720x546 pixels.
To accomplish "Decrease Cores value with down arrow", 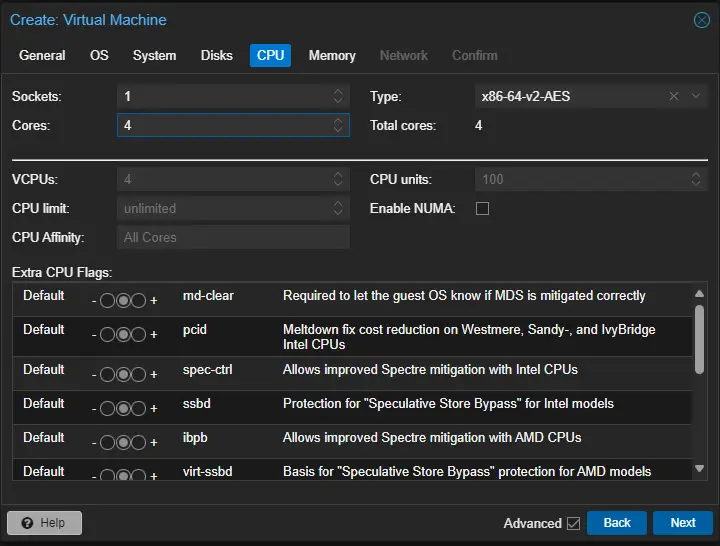I will [339, 130].
